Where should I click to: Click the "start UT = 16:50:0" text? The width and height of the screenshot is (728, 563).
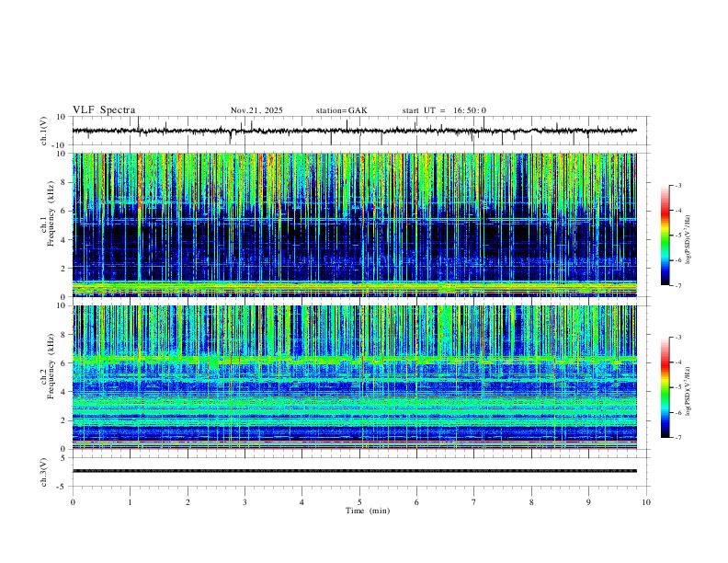(x=444, y=110)
